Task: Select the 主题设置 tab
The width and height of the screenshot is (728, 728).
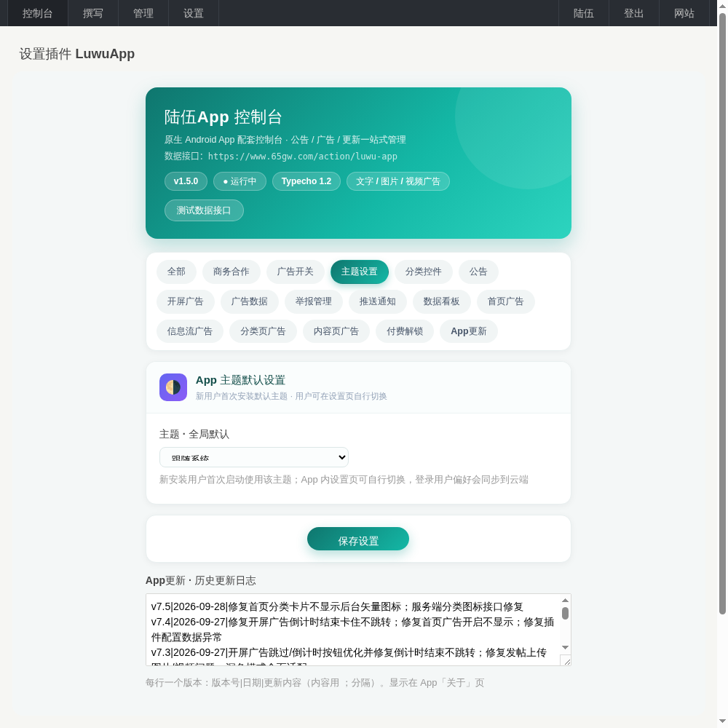Action: (360, 272)
